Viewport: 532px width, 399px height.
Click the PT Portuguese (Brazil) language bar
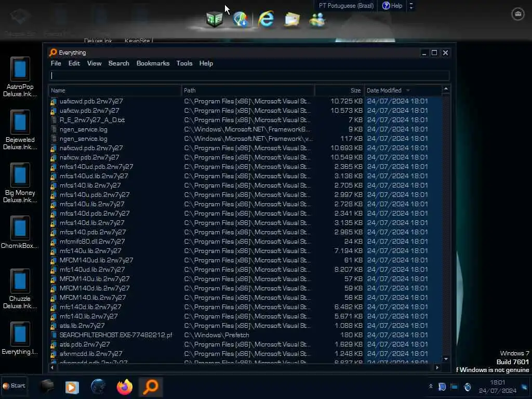point(346,6)
